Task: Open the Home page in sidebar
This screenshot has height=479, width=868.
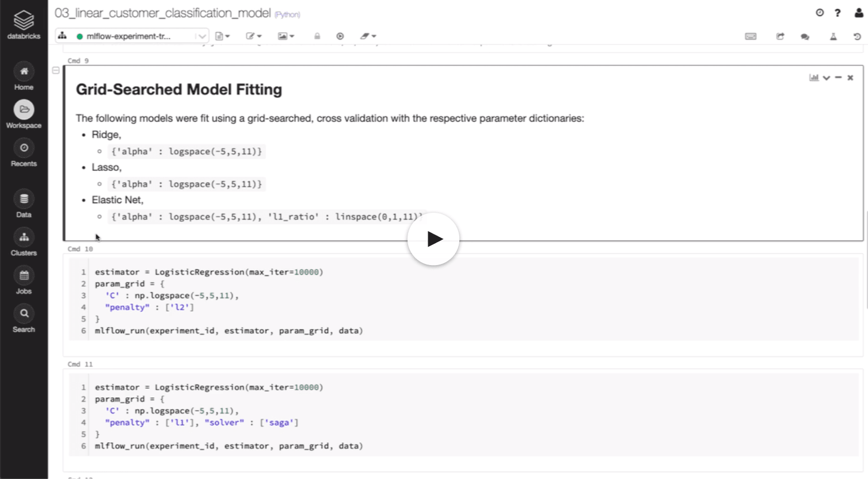Action: (x=24, y=76)
